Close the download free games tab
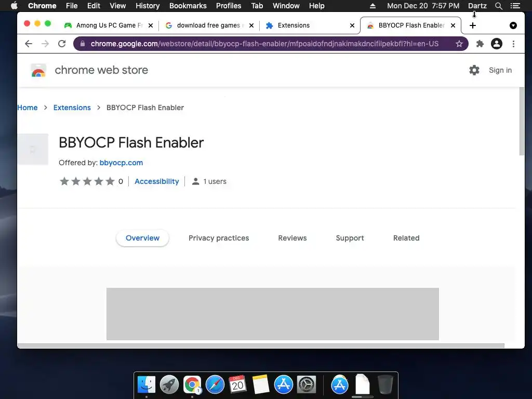The image size is (532, 399). tap(251, 25)
